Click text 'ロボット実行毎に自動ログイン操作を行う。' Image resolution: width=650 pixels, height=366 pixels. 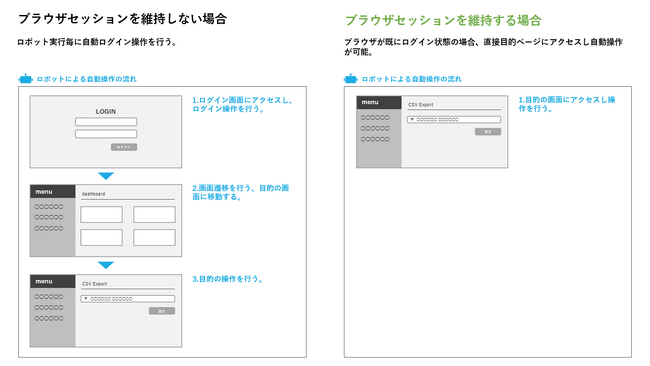tap(97, 42)
